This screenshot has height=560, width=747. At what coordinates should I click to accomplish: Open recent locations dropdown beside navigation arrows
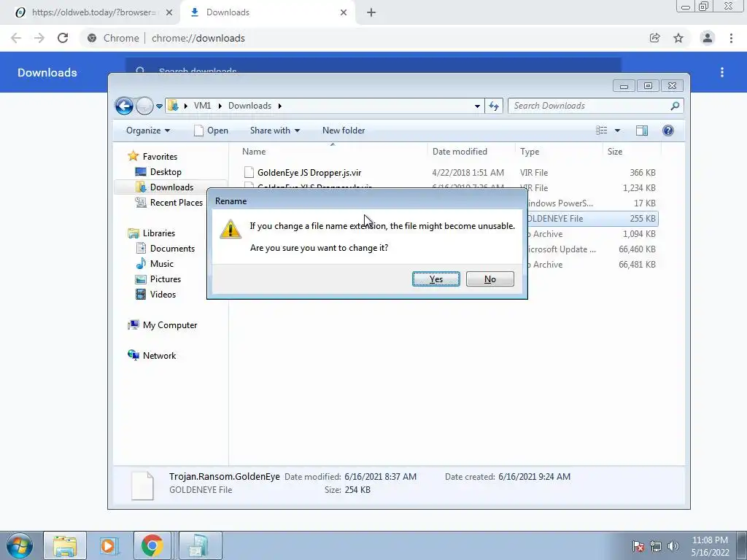[159, 106]
